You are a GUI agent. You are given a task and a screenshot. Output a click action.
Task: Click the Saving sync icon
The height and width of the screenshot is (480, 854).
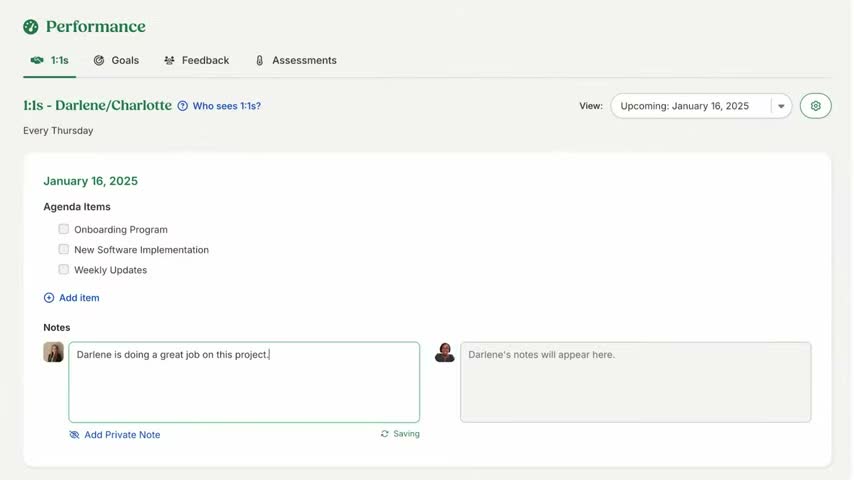385,434
